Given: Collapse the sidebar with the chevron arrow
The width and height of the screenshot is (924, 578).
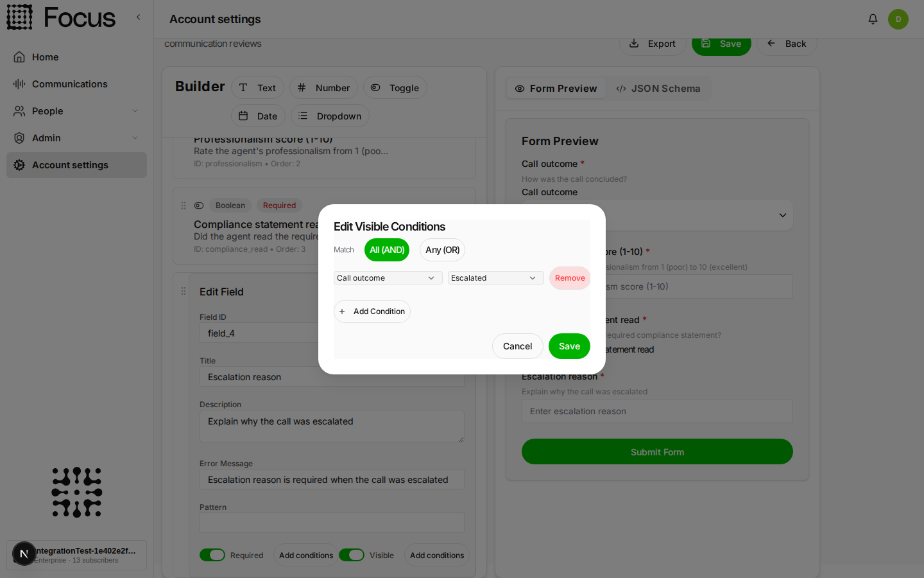Looking at the screenshot, I should coord(138,17).
